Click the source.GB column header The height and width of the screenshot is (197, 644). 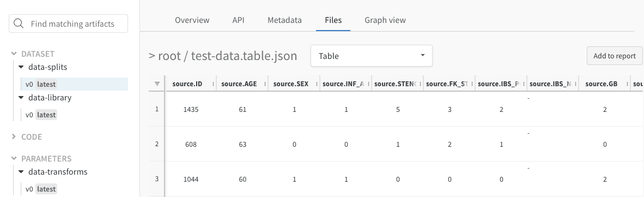coord(602,84)
